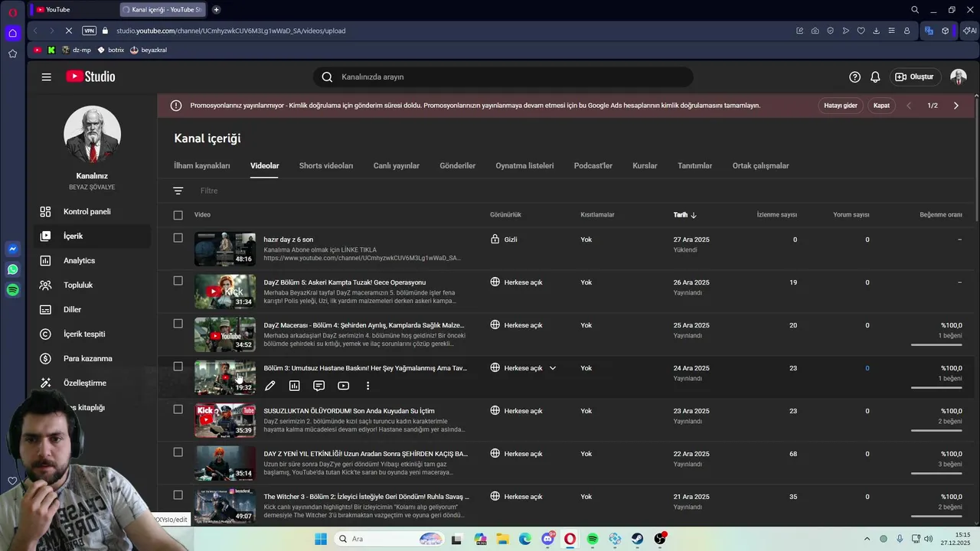Show hidden system tray icons chevron
Viewport: 980px width, 551px height.
867,539
